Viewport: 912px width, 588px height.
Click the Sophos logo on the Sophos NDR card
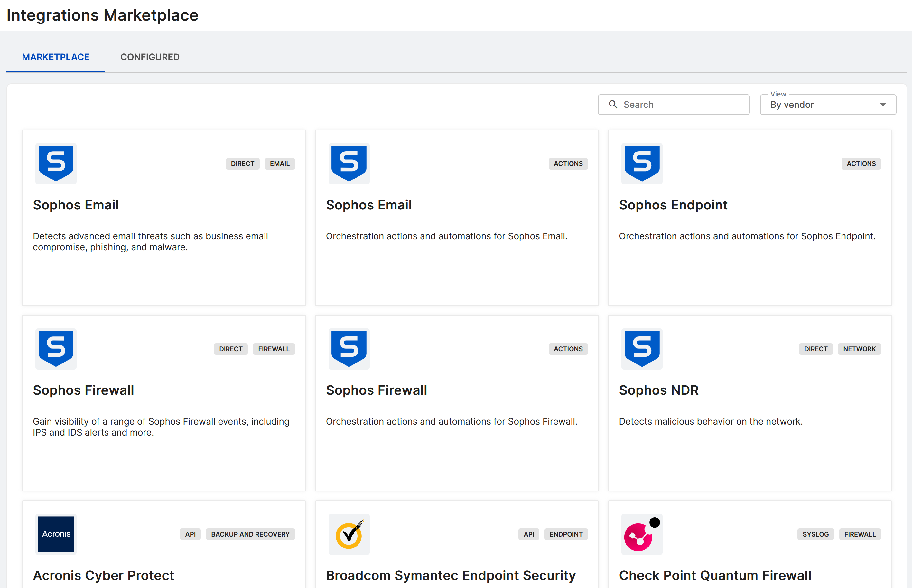[x=642, y=349]
